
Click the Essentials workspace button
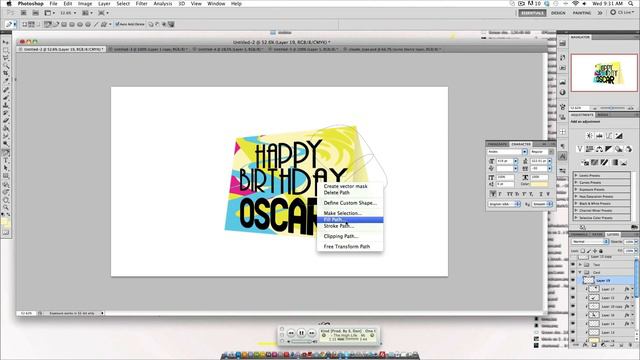click(x=532, y=13)
